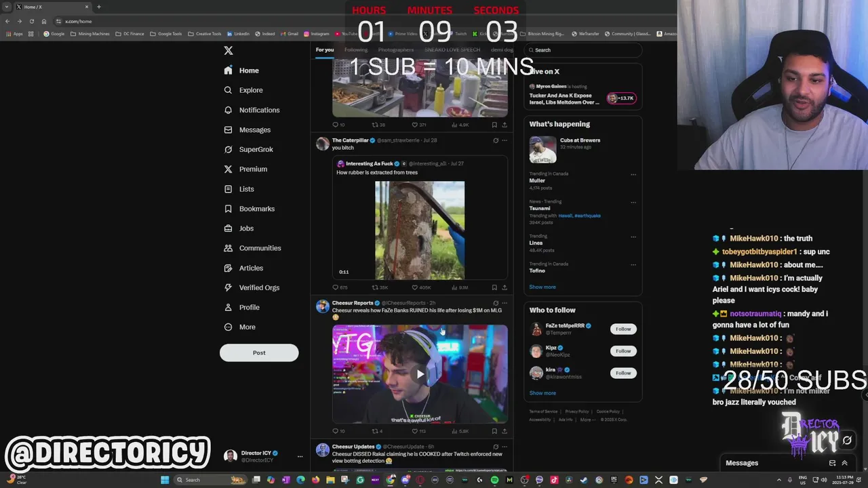Click the Communities icon
868x488 pixels.
coord(229,248)
